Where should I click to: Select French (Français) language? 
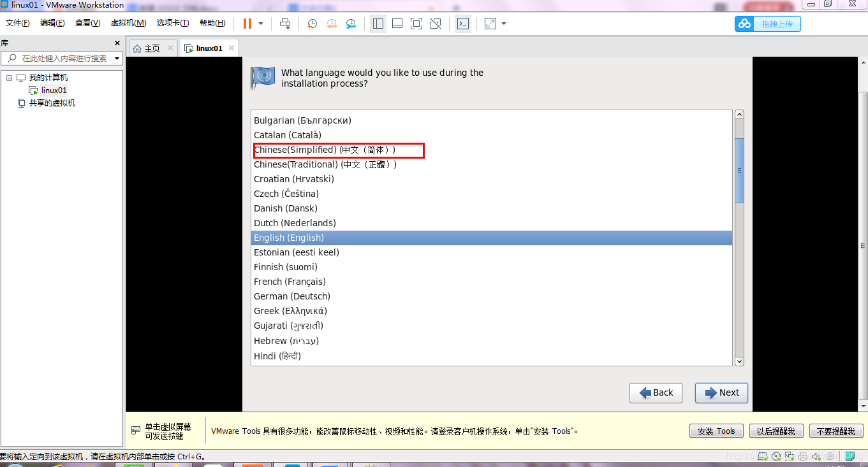(x=491, y=282)
